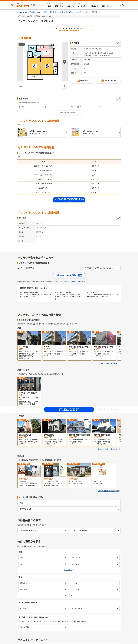Click 中古一戸建て under 買う
This screenshot has width=138, height=644.
point(95,589)
